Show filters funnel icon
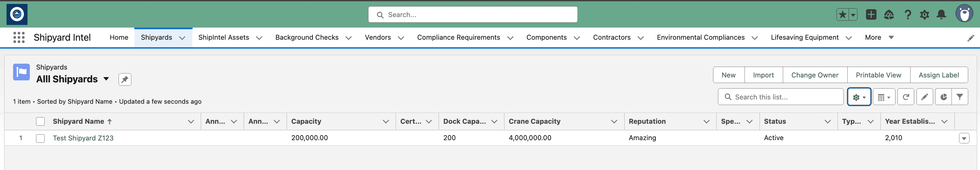The width and height of the screenshot is (980, 170). (959, 97)
